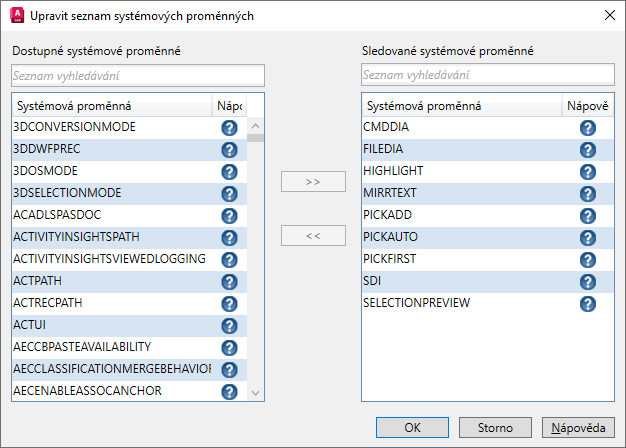Viewport: 626px width, 448px height.
Task: Click the monitored variables search field
Action: coord(487,75)
